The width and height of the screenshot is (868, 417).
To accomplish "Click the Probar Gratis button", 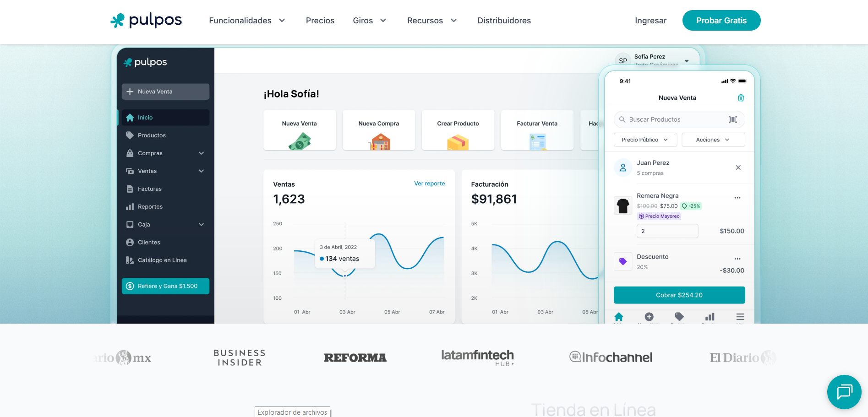I will click(721, 21).
